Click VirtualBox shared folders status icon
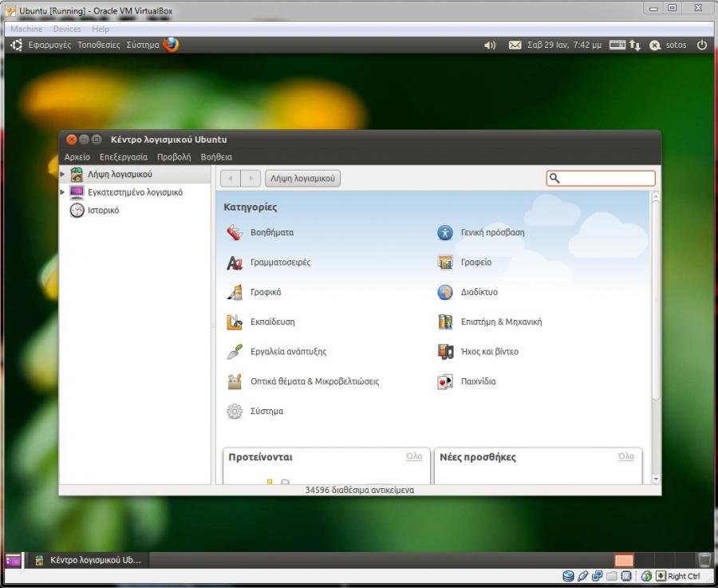This screenshot has height=588, width=718. point(611,576)
